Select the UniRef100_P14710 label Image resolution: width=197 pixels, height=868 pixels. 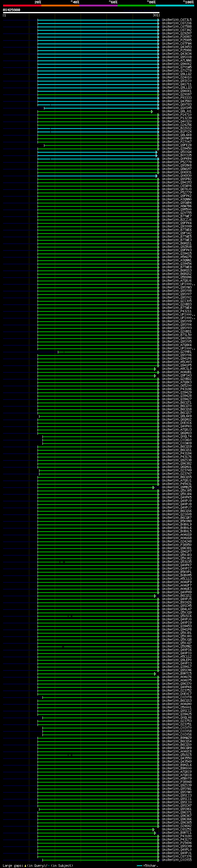(x=177, y=115)
